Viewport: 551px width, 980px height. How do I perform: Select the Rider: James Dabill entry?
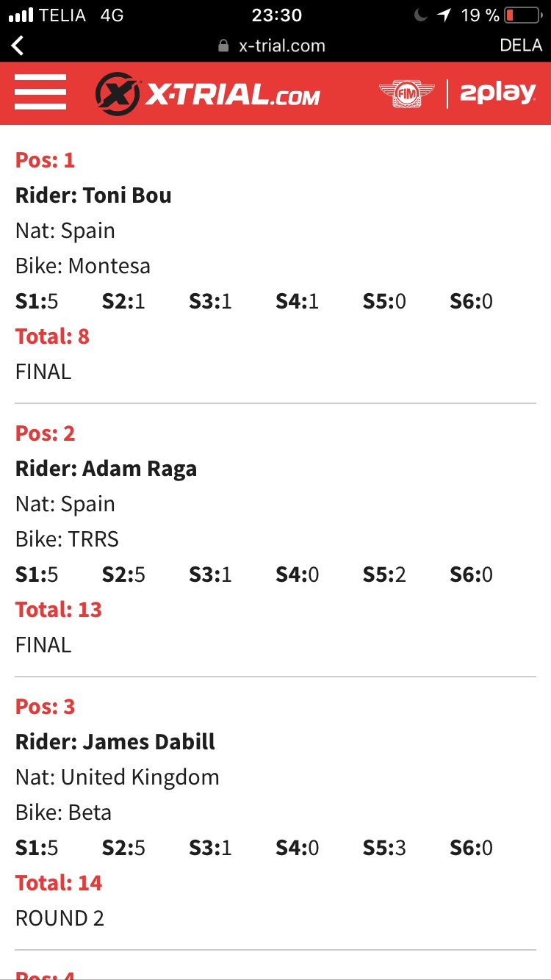pyautogui.click(x=115, y=742)
